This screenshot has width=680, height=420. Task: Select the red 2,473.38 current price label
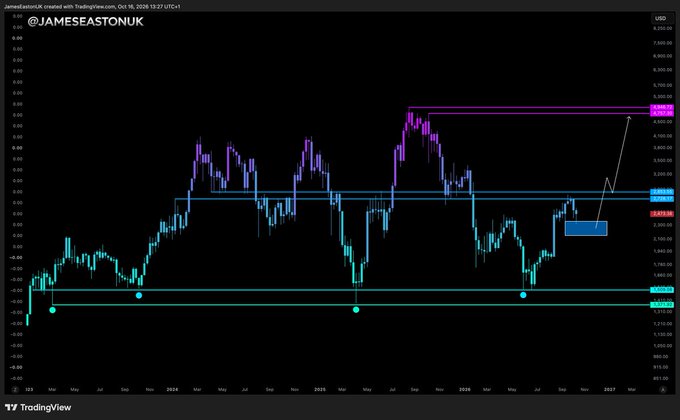click(x=662, y=213)
